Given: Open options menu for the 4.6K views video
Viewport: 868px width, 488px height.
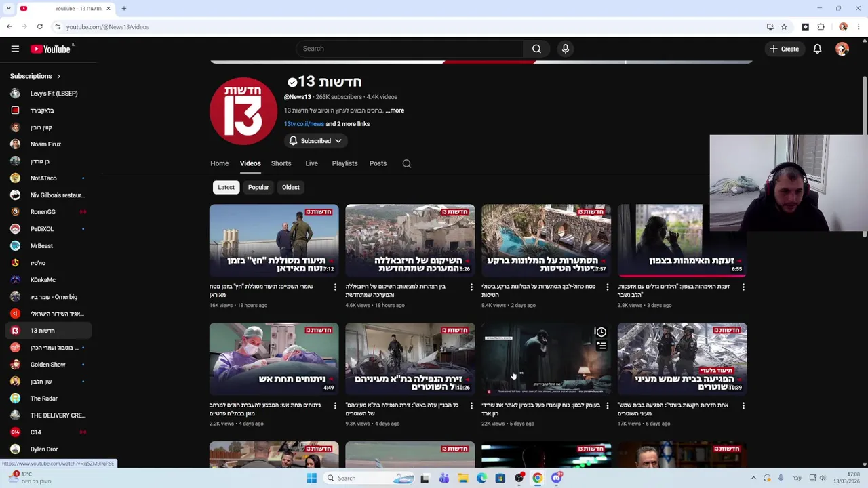Looking at the screenshot, I should click(x=471, y=287).
